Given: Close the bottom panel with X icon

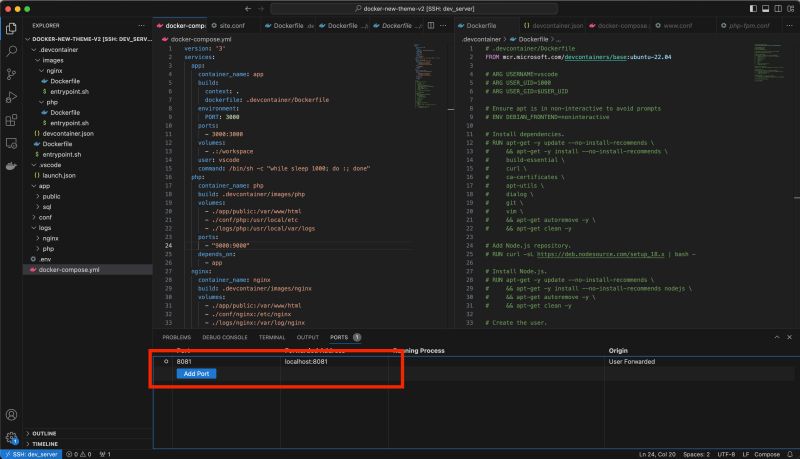Looking at the screenshot, I should pyautogui.click(x=789, y=337).
